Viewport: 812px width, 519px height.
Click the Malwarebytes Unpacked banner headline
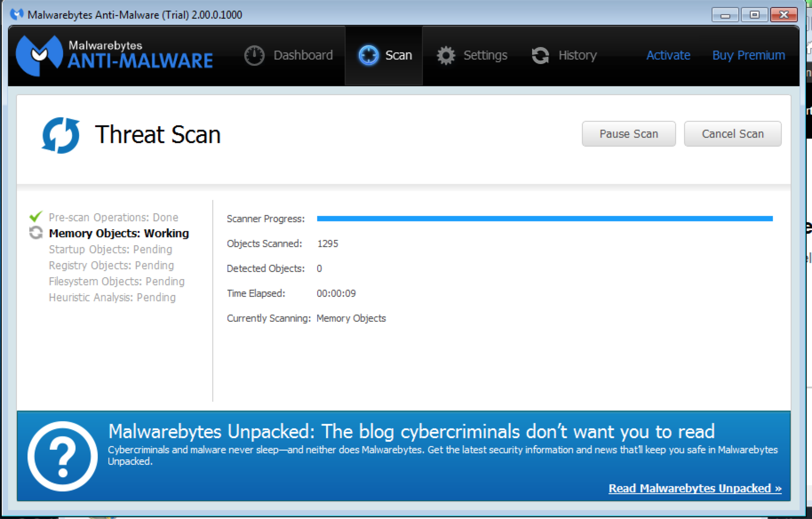click(x=411, y=431)
